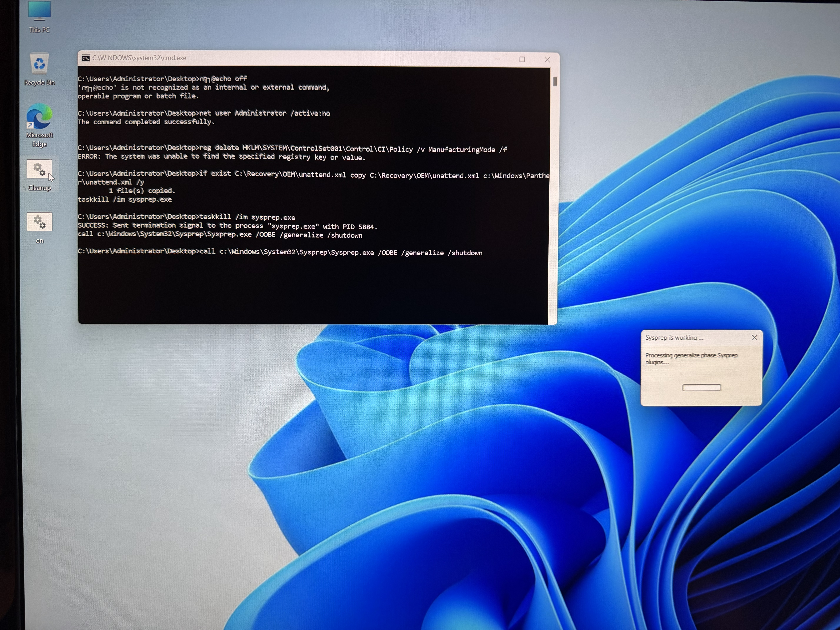Click the Sysprep progress bar
Screen dimensions: 840x630
tap(701, 388)
